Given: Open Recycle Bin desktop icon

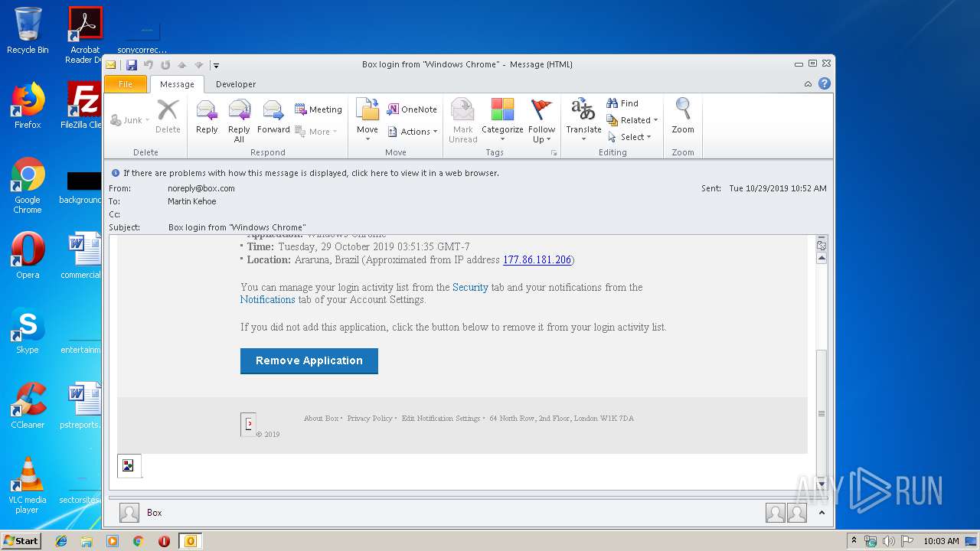Looking at the screenshot, I should (28, 31).
